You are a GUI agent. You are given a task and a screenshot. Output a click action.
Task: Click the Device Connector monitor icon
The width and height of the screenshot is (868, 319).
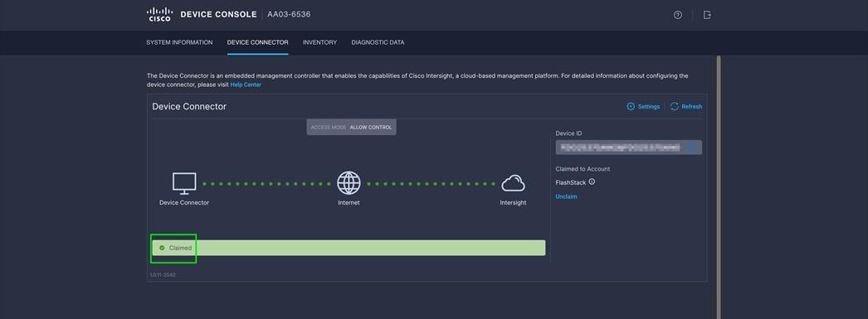[x=184, y=183]
